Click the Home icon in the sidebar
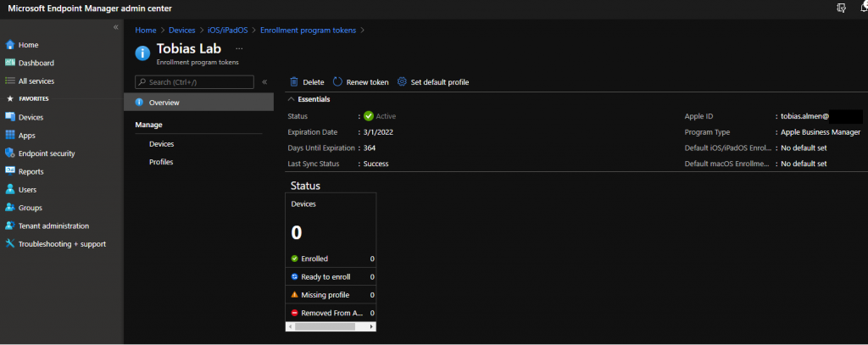Viewport: 868px width, 345px height. pos(10,44)
